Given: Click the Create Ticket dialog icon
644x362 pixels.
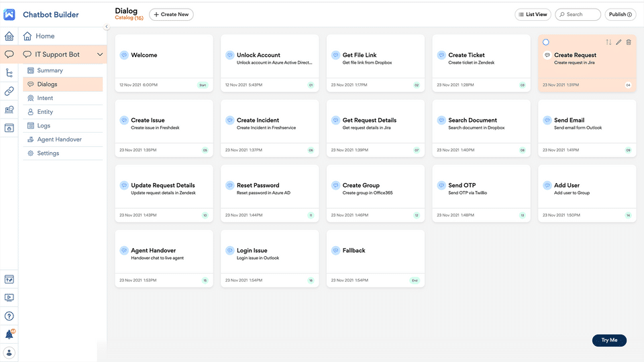Looking at the screenshot, I should (441, 55).
